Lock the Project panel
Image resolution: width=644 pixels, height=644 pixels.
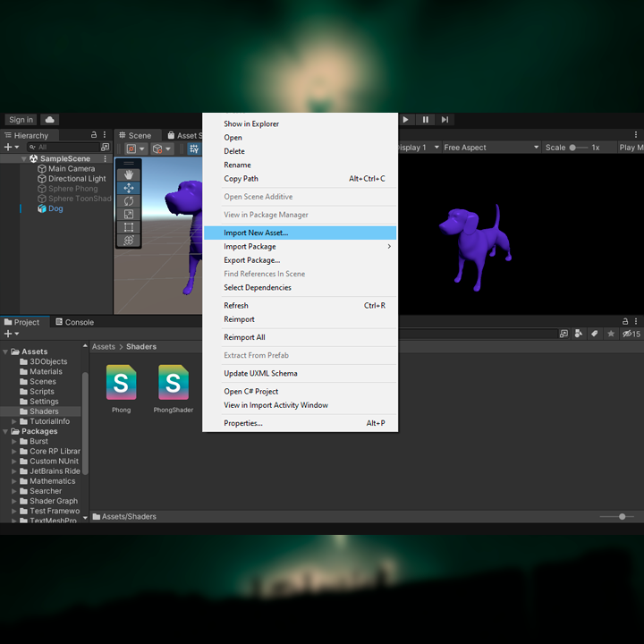point(625,321)
